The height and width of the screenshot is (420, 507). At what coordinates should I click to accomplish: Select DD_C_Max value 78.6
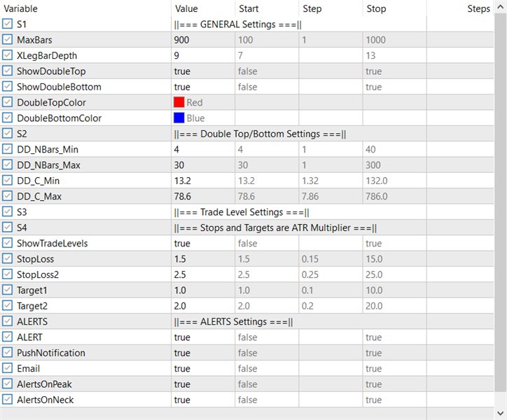point(182,196)
